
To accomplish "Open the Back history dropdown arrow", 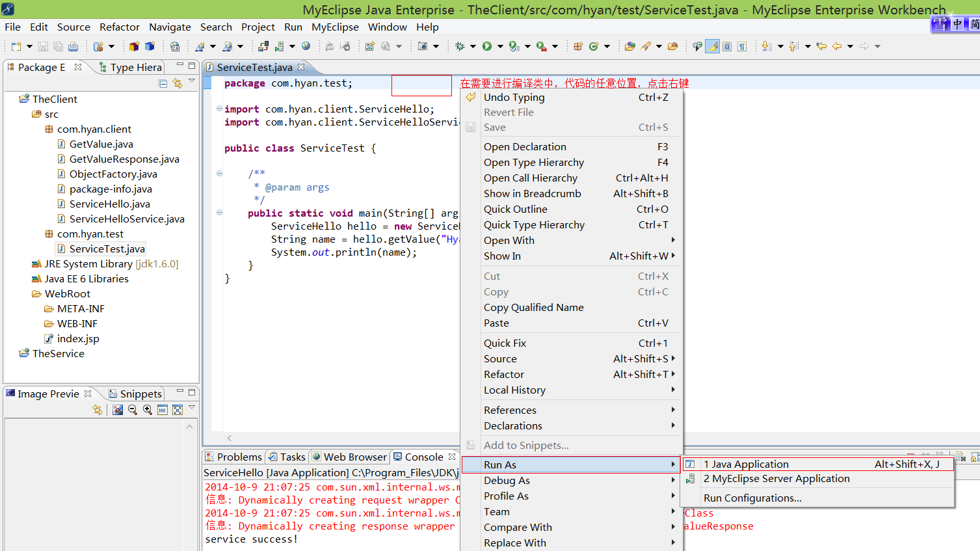I will [x=850, y=46].
